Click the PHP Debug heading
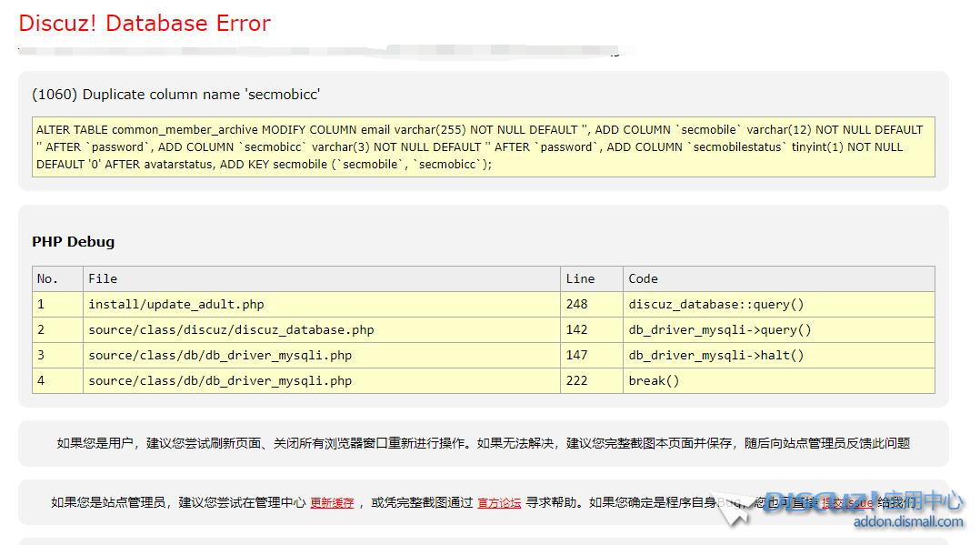 (x=74, y=242)
